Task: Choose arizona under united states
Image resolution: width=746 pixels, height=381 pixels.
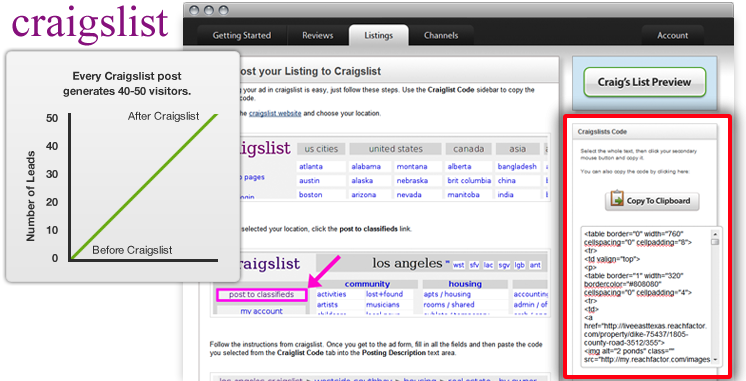Action: click(x=364, y=195)
